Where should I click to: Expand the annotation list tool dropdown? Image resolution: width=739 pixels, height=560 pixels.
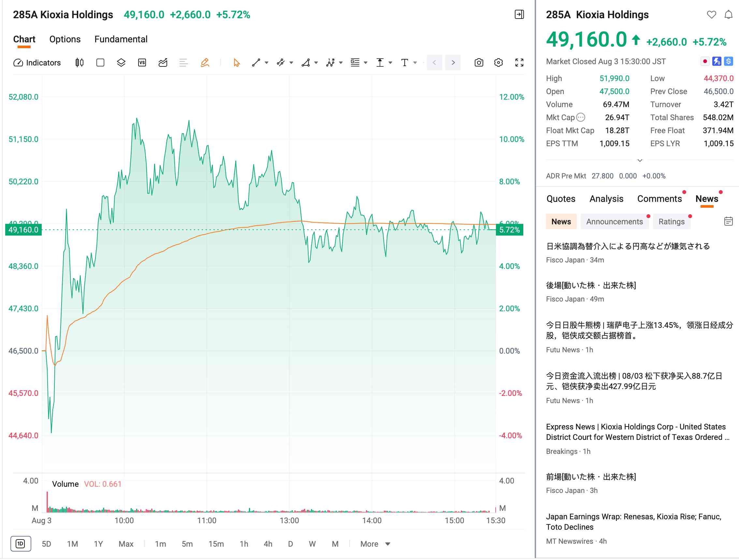366,63
